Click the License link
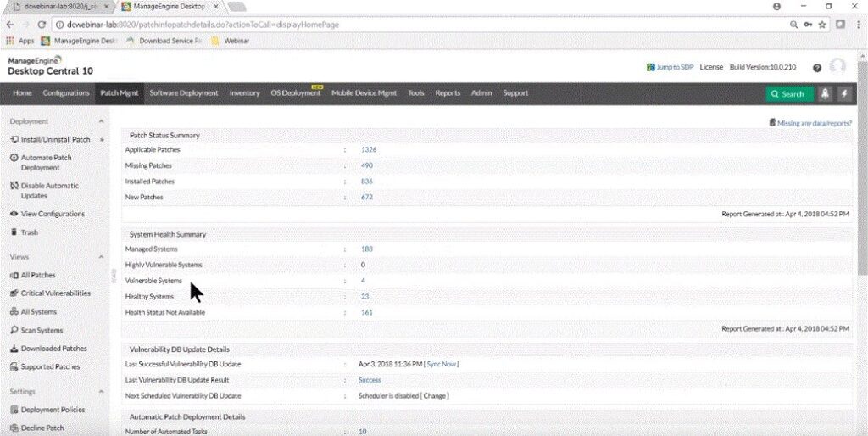The width and height of the screenshot is (868, 436). pyautogui.click(x=711, y=67)
